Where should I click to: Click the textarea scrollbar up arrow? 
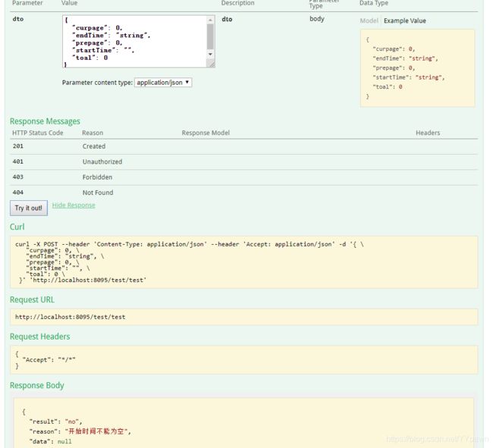click(210, 20)
